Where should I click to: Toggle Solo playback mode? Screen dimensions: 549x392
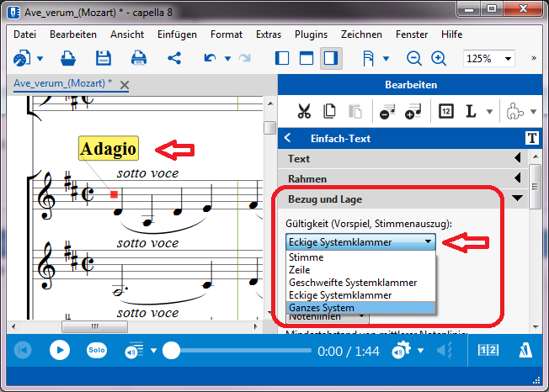point(97,350)
